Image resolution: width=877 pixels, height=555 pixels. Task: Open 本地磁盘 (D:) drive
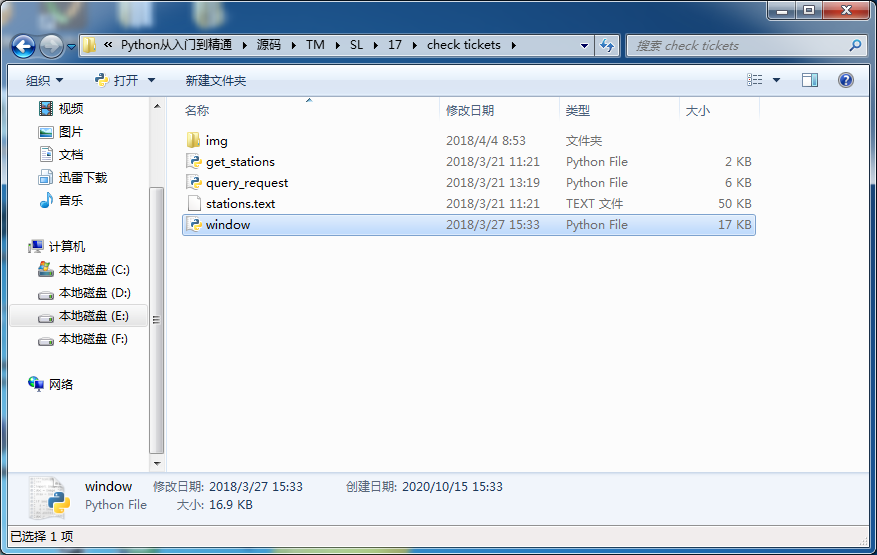click(84, 293)
